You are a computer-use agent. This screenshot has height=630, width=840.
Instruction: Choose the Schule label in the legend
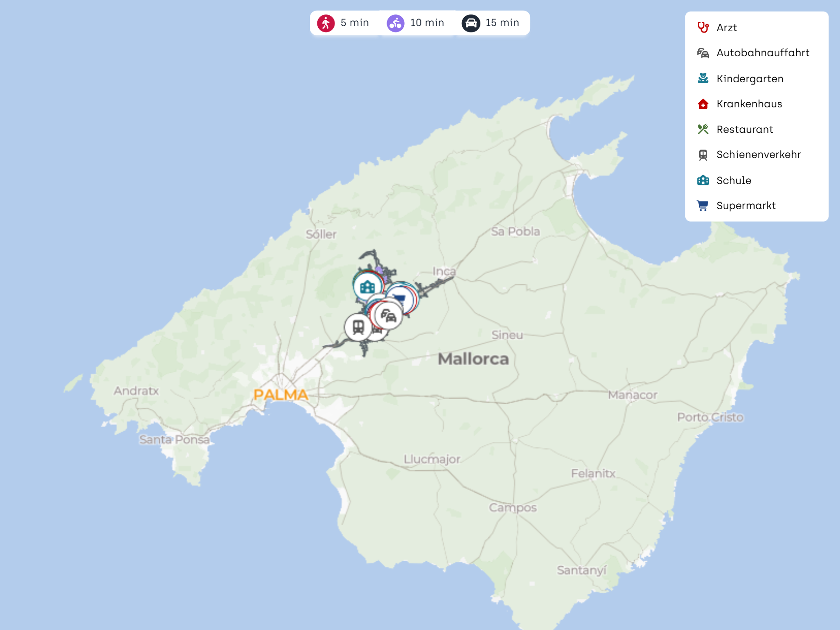(734, 180)
